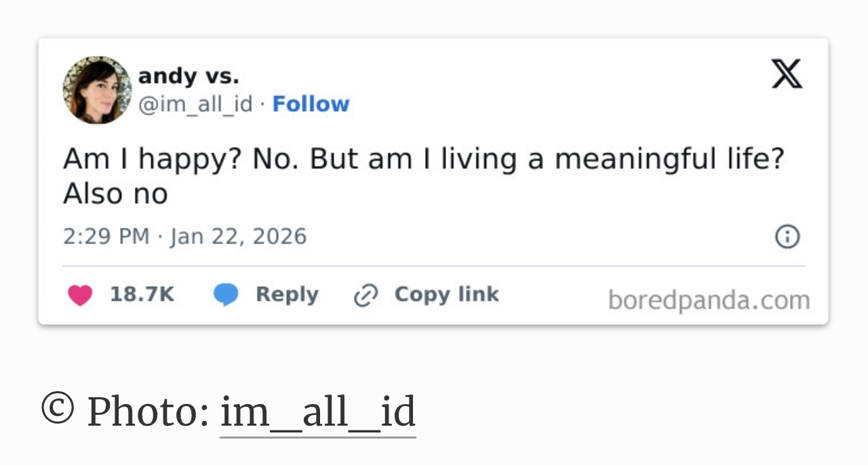Image resolution: width=868 pixels, height=465 pixels.
Task: Click the display name andy vs.
Action: click(189, 76)
